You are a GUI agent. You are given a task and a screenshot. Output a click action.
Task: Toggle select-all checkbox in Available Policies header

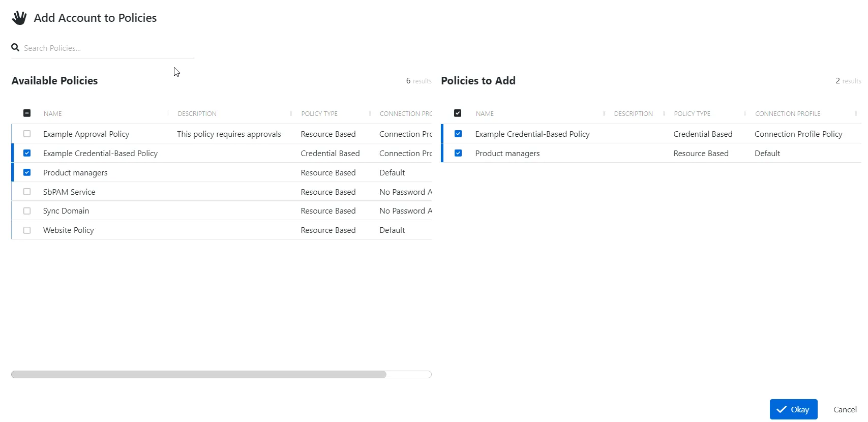click(27, 113)
